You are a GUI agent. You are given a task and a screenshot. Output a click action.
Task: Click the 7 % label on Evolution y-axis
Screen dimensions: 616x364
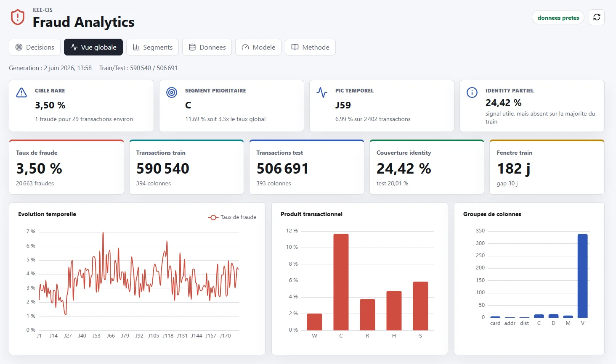click(31, 232)
